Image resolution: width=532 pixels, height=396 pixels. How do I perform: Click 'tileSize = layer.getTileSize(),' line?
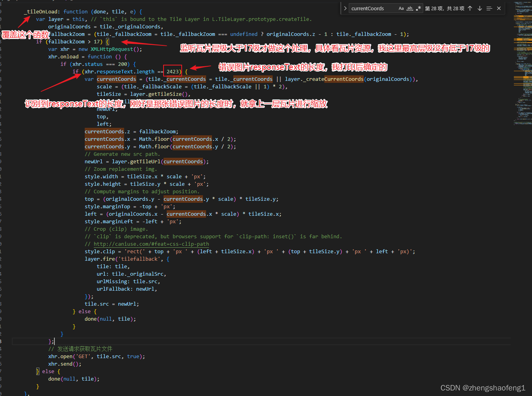point(144,94)
